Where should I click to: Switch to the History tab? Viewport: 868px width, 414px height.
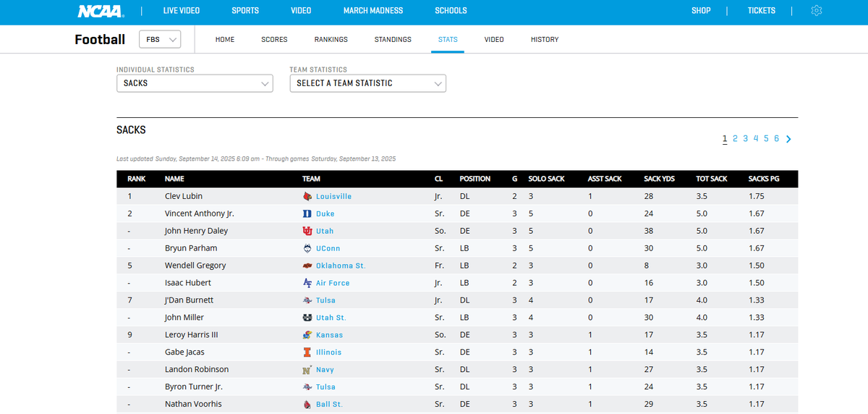545,40
